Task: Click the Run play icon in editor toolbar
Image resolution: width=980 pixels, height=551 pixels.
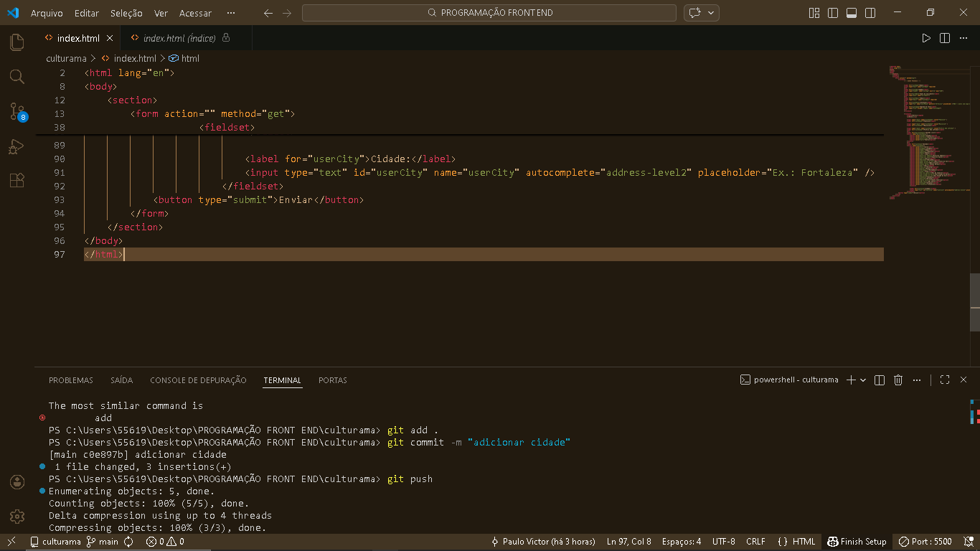Action: [926, 38]
